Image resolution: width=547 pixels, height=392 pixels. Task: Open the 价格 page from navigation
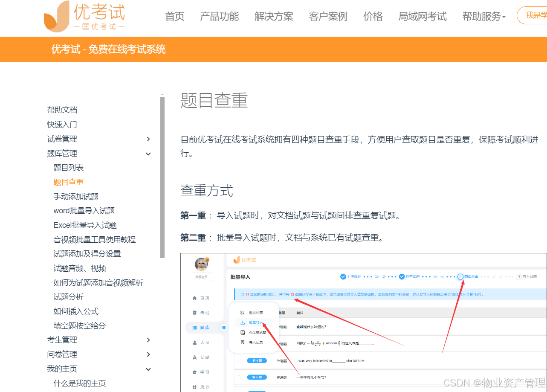[373, 17]
